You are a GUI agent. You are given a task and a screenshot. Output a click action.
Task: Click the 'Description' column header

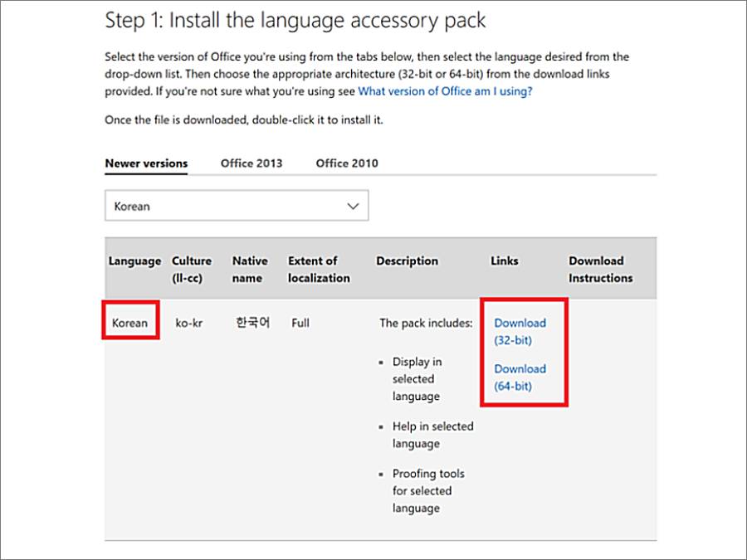point(407,261)
